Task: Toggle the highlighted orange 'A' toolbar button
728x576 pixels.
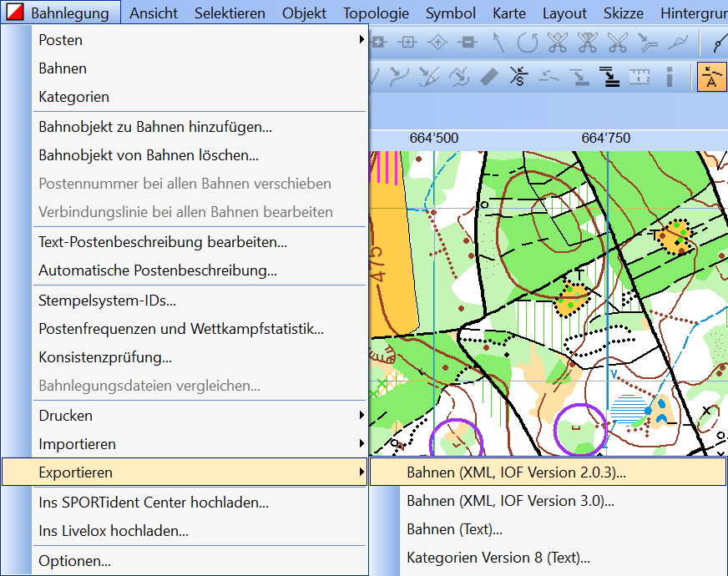Action: pyautogui.click(x=710, y=78)
